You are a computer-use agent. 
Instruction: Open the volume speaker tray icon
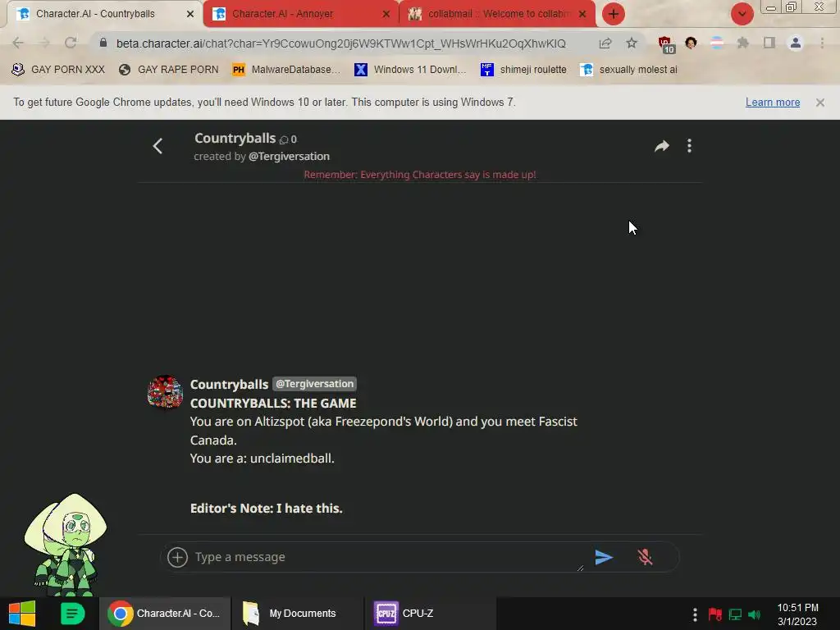tap(755, 614)
